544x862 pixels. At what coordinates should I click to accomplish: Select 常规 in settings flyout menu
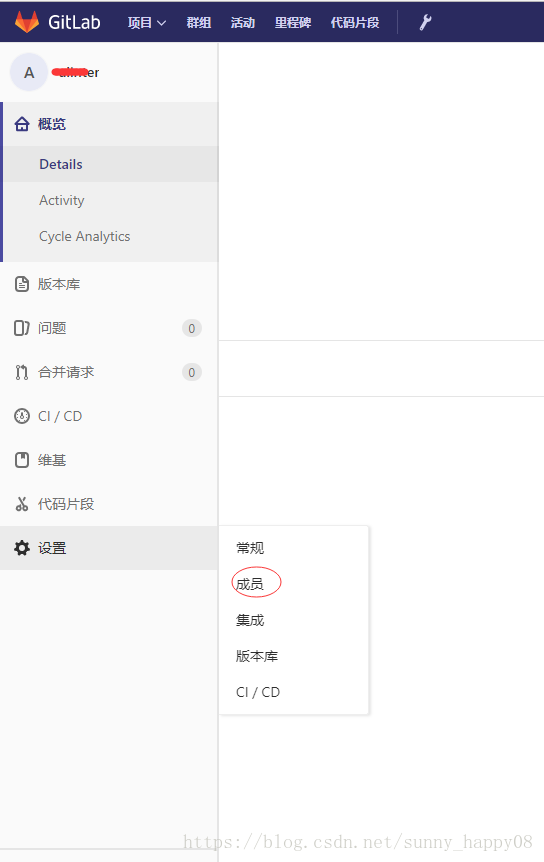click(250, 548)
